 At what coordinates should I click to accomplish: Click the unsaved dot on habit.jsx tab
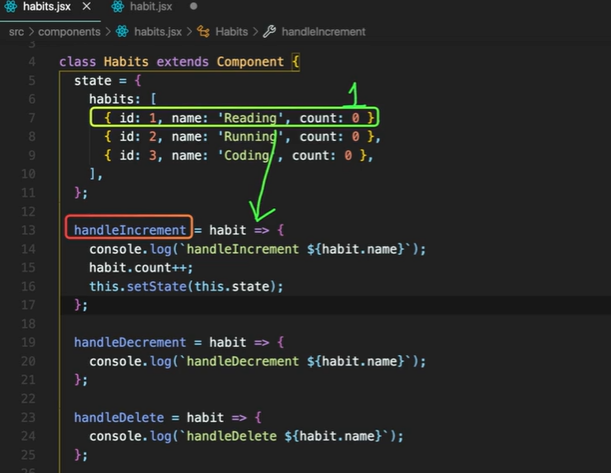[x=193, y=6]
